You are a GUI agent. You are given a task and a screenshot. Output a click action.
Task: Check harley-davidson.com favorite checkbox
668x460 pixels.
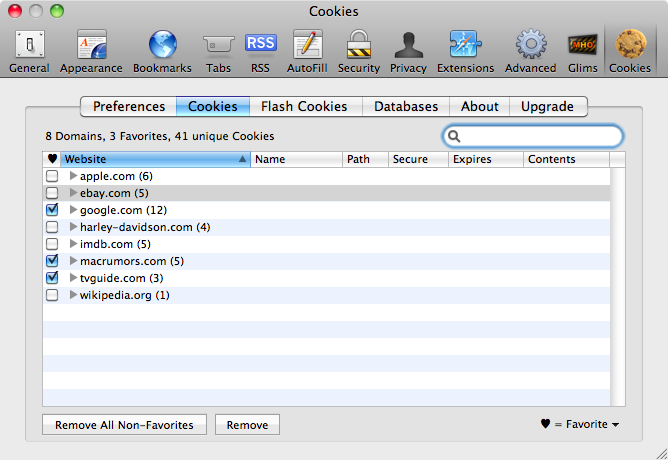pos(52,227)
